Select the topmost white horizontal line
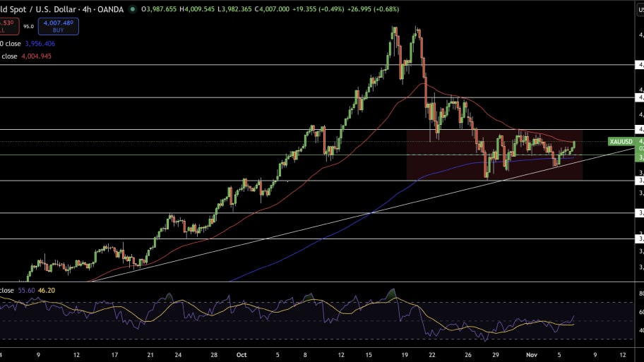 (212, 64)
